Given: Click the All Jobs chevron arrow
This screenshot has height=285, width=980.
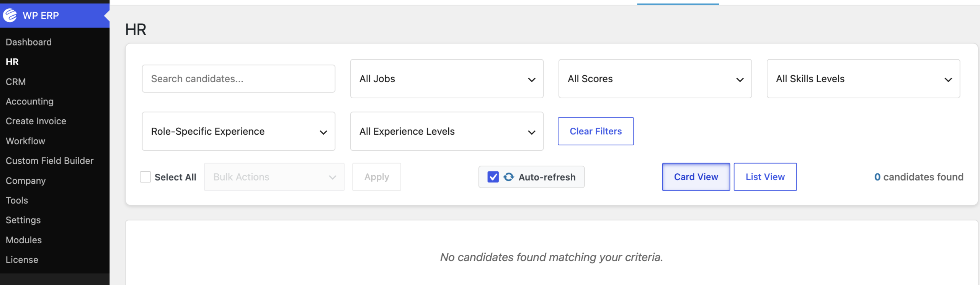Looking at the screenshot, I should [x=531, y=80].
